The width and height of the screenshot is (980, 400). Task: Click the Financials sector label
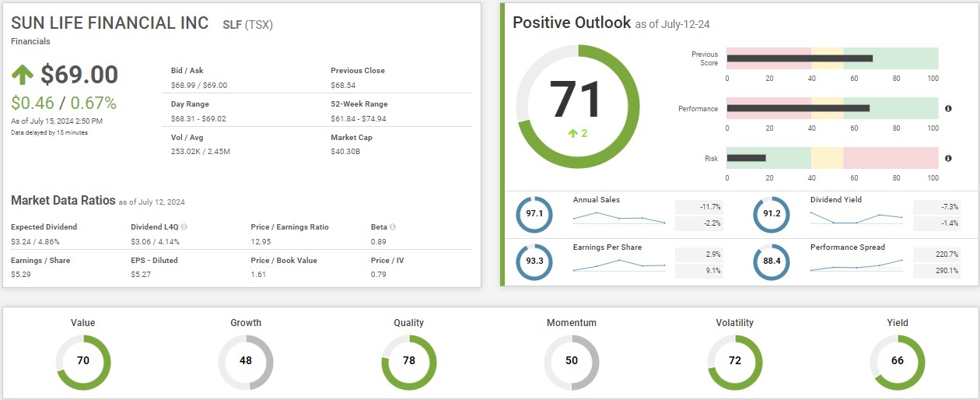click(30, 41)
